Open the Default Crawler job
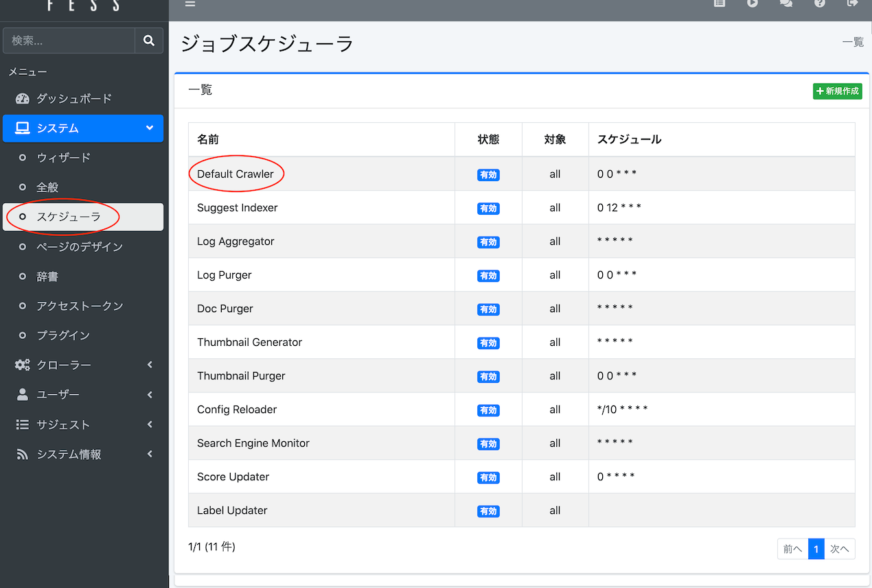This screenshot has height=588, width=872. tap(236, 174)
